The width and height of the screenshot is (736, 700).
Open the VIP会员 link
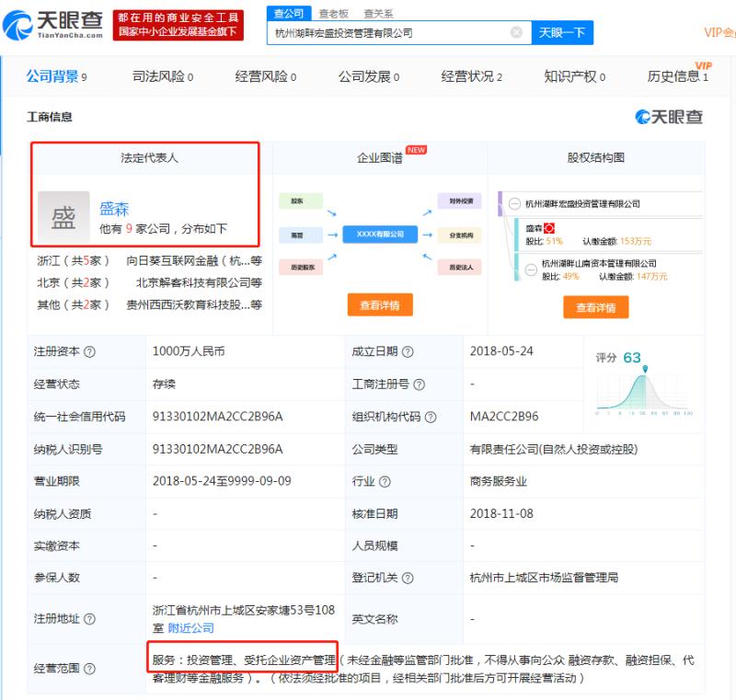(719, 32)
